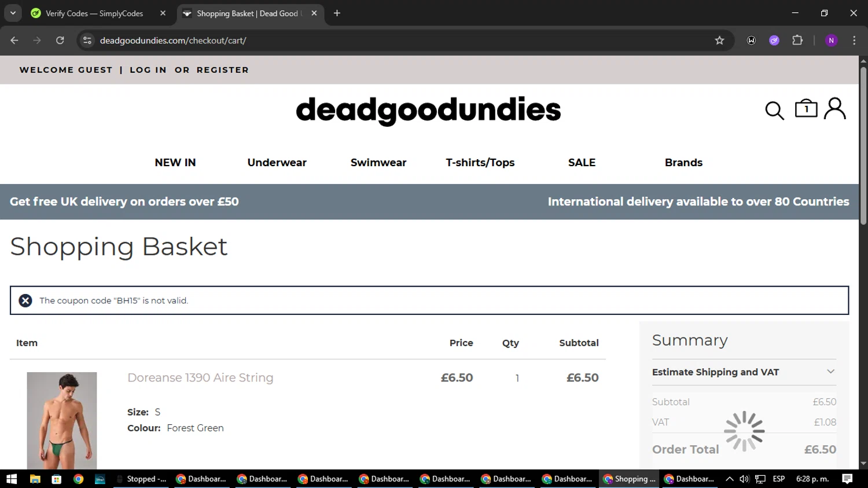Click the browser forward arrow

coord(37,41)
